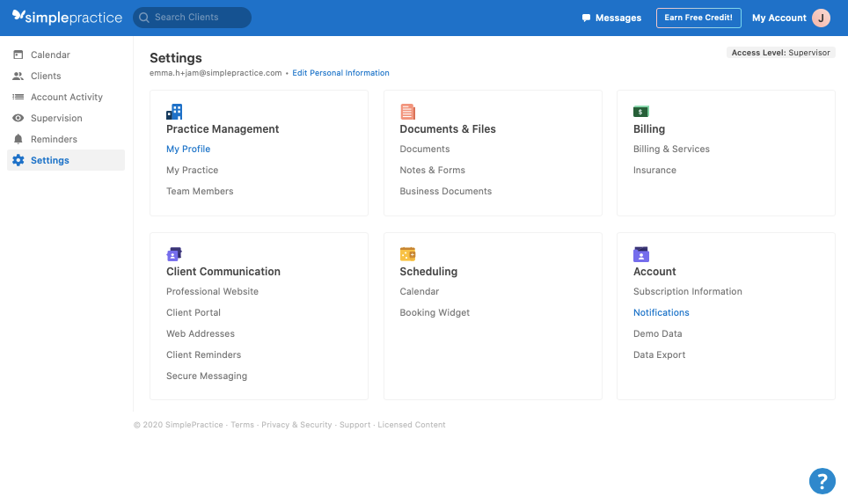This screenshot has width=848, height=504.
Task: Open My Profile settings
Action: click(188, 149)
